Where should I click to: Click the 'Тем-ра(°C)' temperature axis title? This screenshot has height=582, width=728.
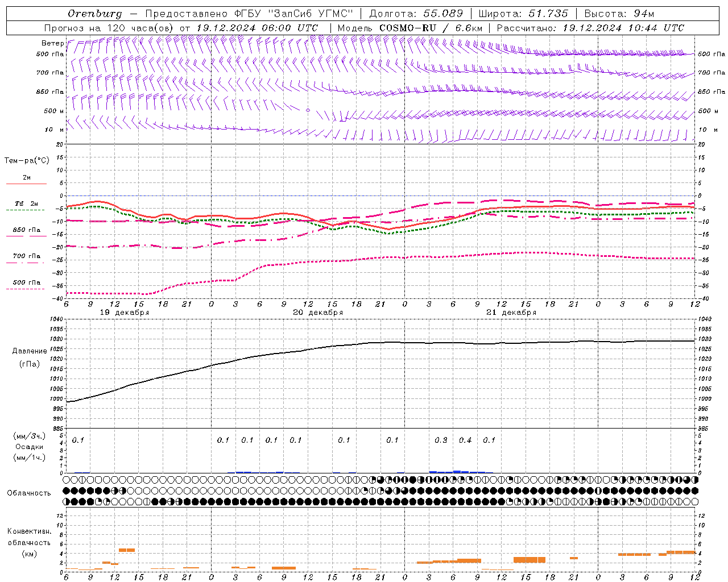27,161
